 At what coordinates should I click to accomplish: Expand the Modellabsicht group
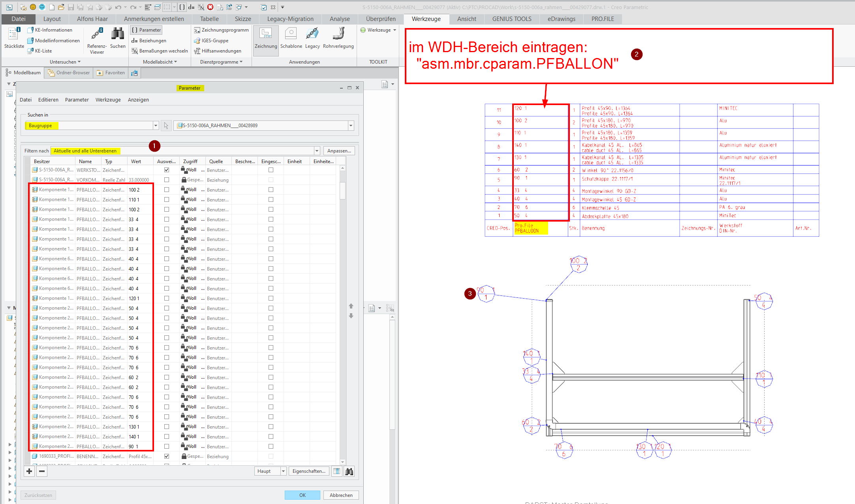pyautogui.click(x=160, y=62)
